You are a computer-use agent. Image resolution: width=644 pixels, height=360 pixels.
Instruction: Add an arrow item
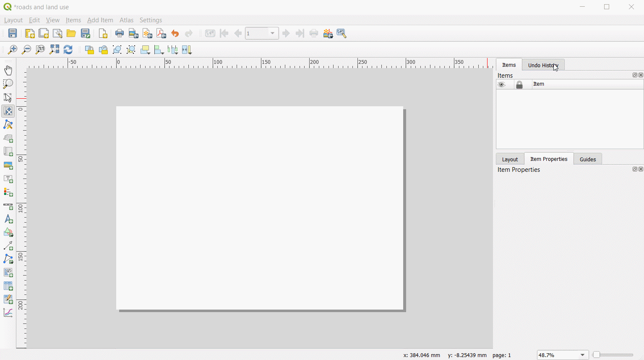pos(8,246)
